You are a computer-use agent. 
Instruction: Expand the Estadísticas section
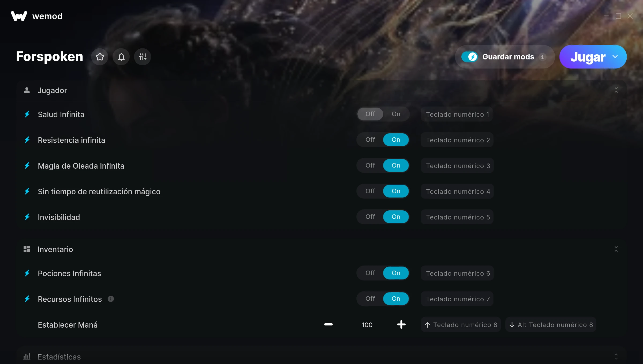pos(616,357)
